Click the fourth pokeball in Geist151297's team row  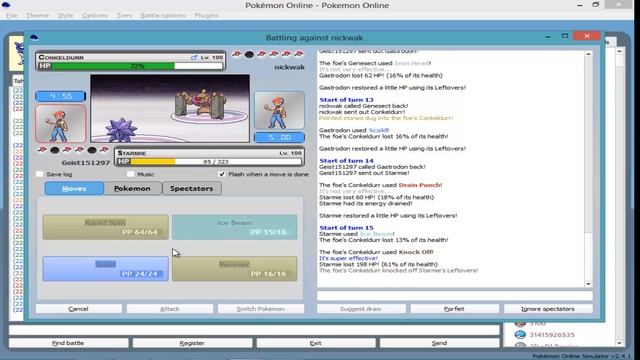(x=80, y=150)
